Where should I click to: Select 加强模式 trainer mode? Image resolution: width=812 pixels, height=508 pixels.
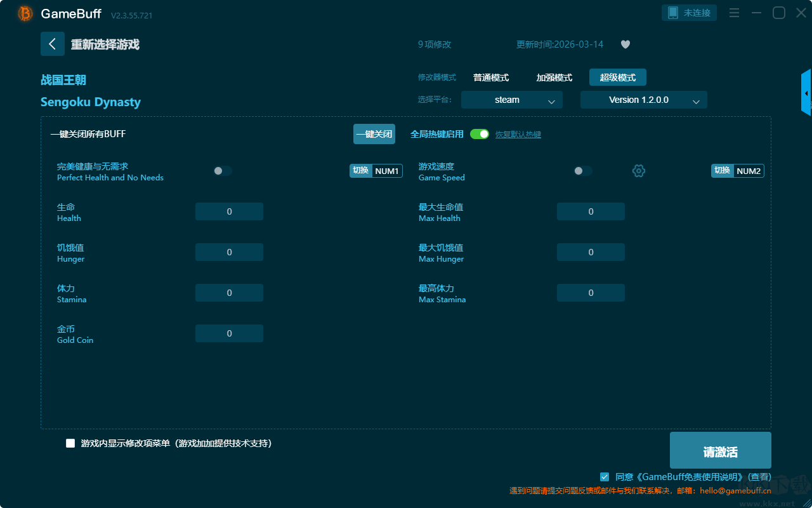[x=554, y=77]
